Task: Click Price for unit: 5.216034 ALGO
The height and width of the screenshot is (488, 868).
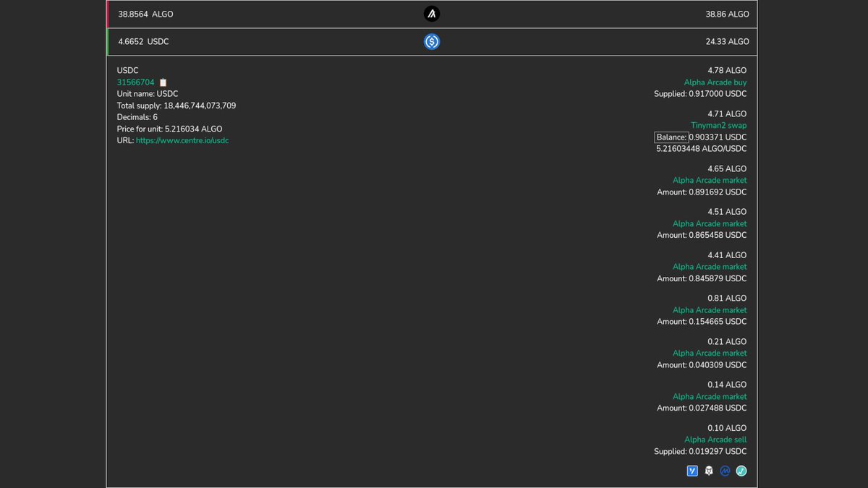Action: click(x=170, y=129)
